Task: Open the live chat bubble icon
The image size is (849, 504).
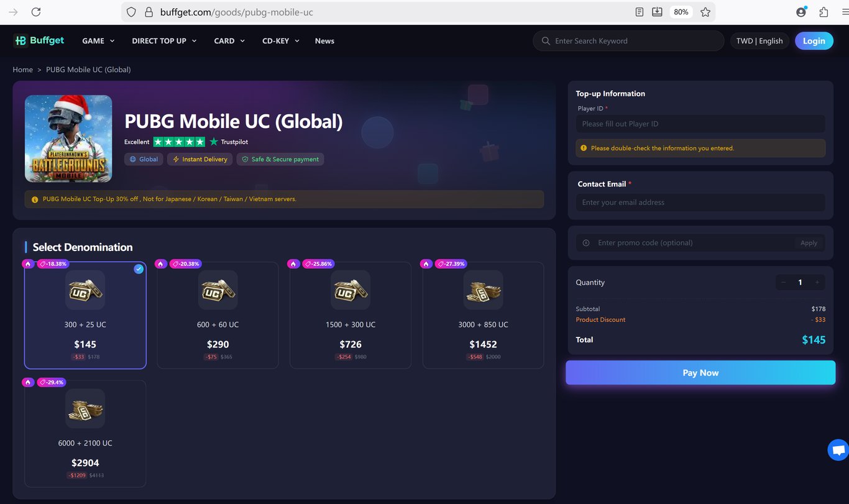Action: [838, 450]
